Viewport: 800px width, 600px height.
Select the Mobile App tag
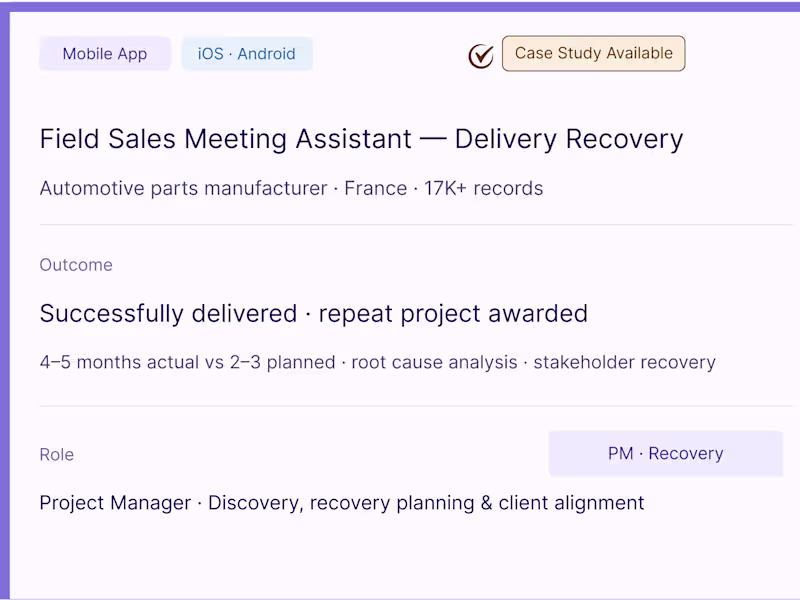[x=105, y=54]
